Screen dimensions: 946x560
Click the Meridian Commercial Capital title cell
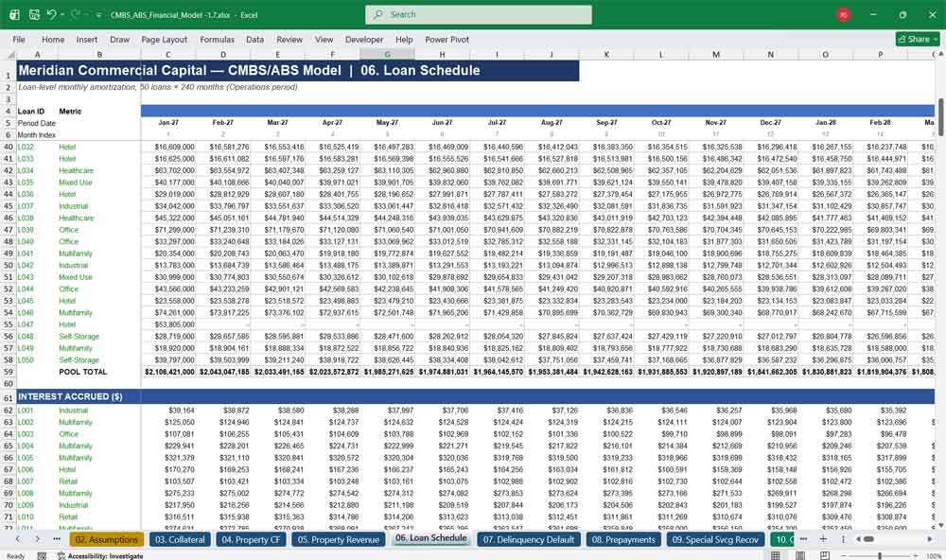pos(298,71)
